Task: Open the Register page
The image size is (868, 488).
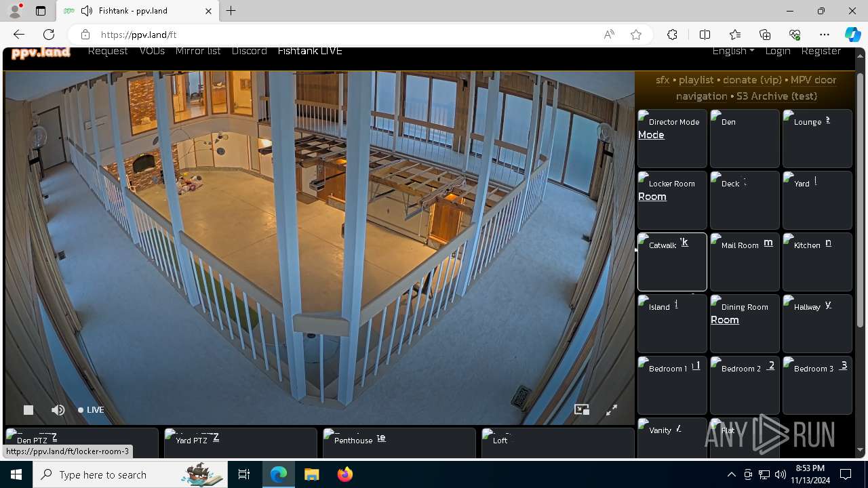Action: pyautogui.click(x=821, y=51)
